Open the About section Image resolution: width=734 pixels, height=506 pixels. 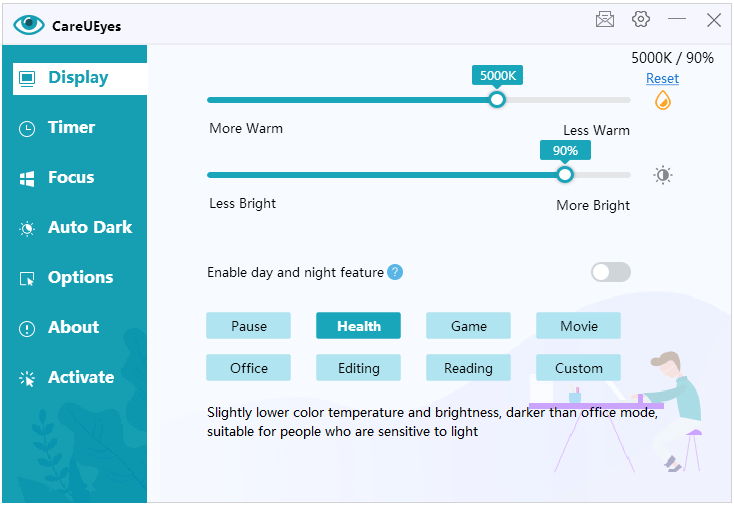pos(73,327)
